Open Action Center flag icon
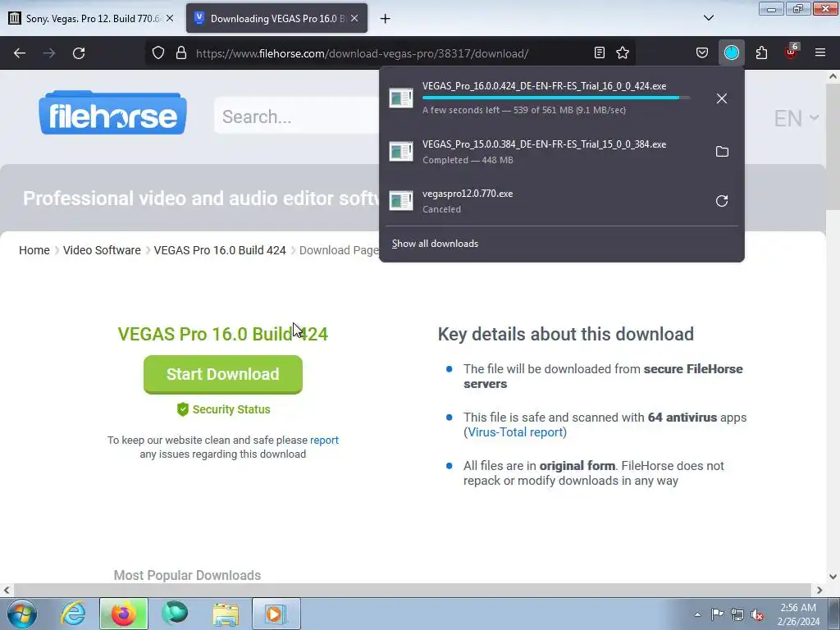Screen dimensions: 840x630 [x=717, y=614]
